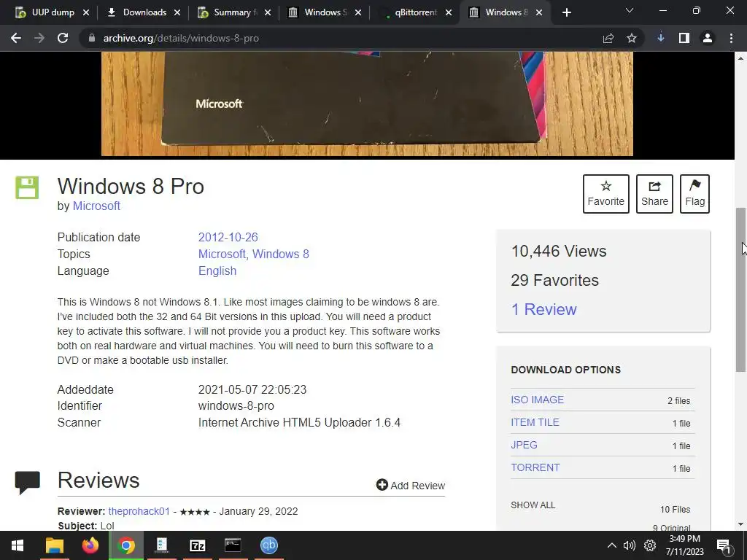Screen dimensions: 747x560
Task: Open the English language link
Action: 217,271
